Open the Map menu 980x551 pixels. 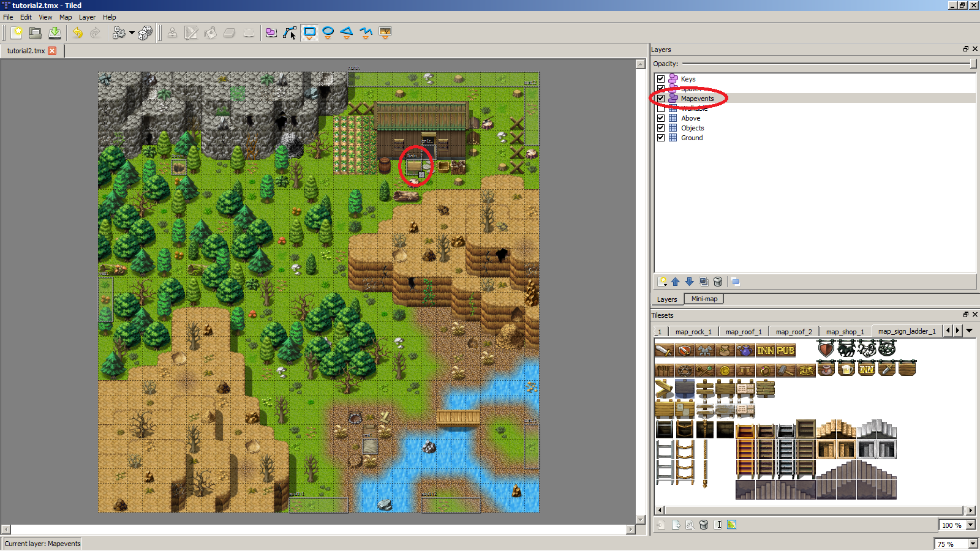tap(66, 17)
